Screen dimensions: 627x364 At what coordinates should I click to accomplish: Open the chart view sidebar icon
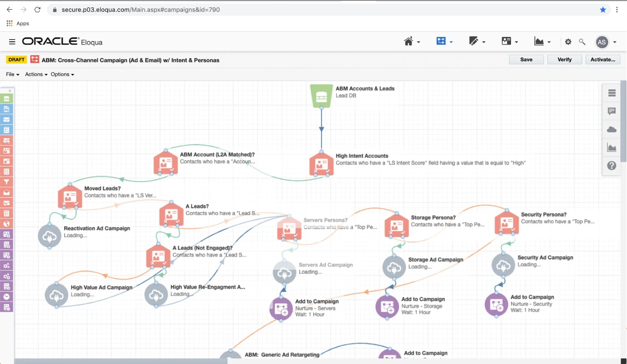click(x=612, y=147)
